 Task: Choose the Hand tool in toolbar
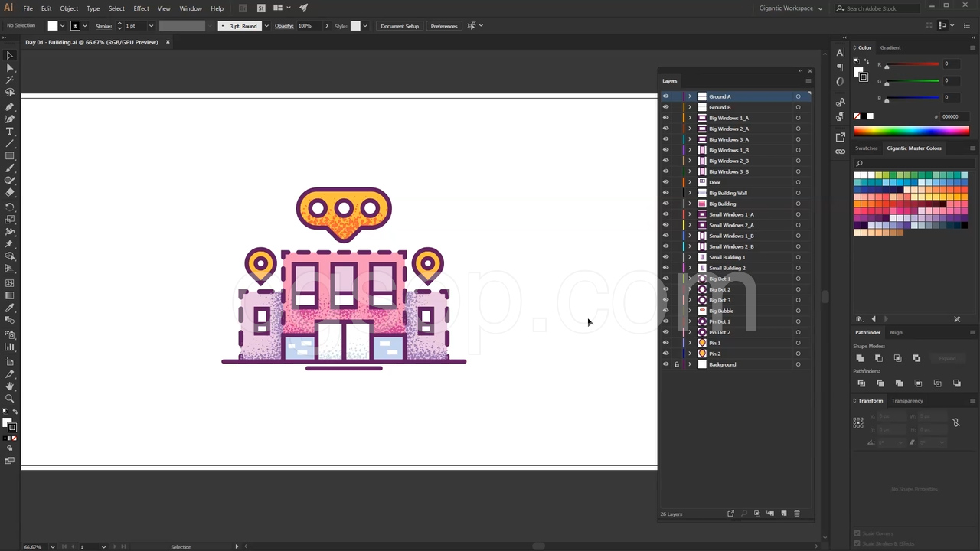coord(10,386)
